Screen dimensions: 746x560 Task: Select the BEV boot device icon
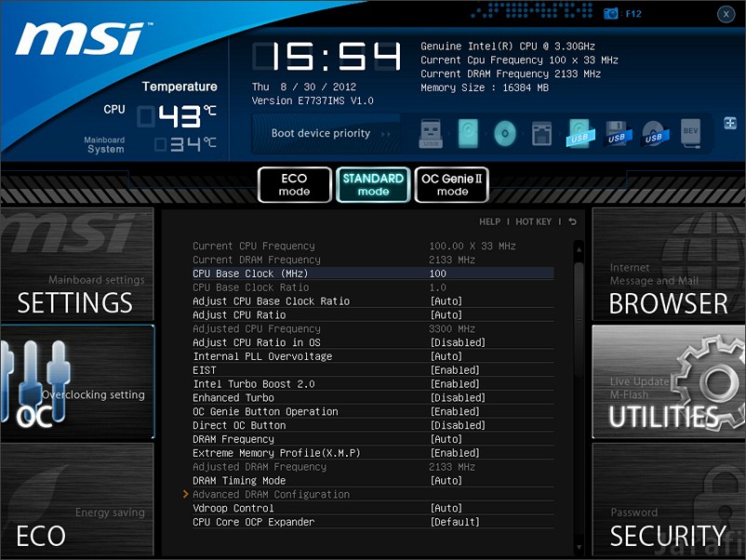coord(691,134)
